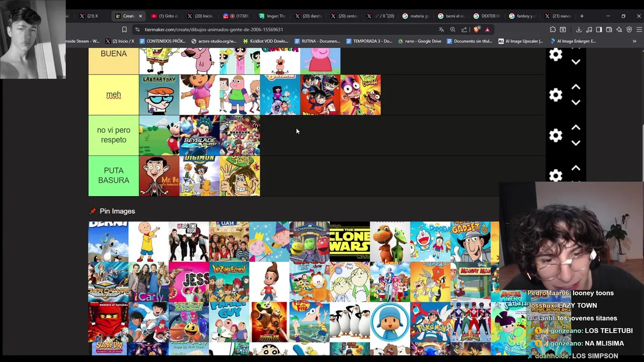Open the browser hamburger menu
The image size is (644, 362).
(x=639, y=30)
